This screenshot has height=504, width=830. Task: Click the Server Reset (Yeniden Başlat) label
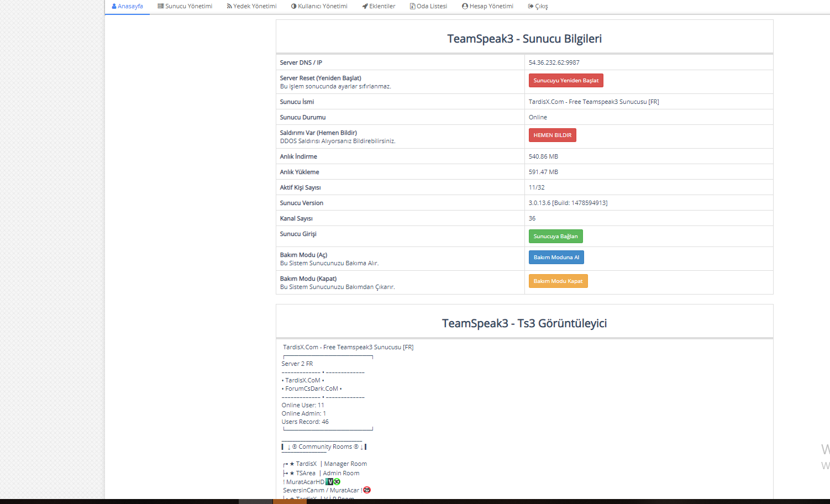(321, 78)
